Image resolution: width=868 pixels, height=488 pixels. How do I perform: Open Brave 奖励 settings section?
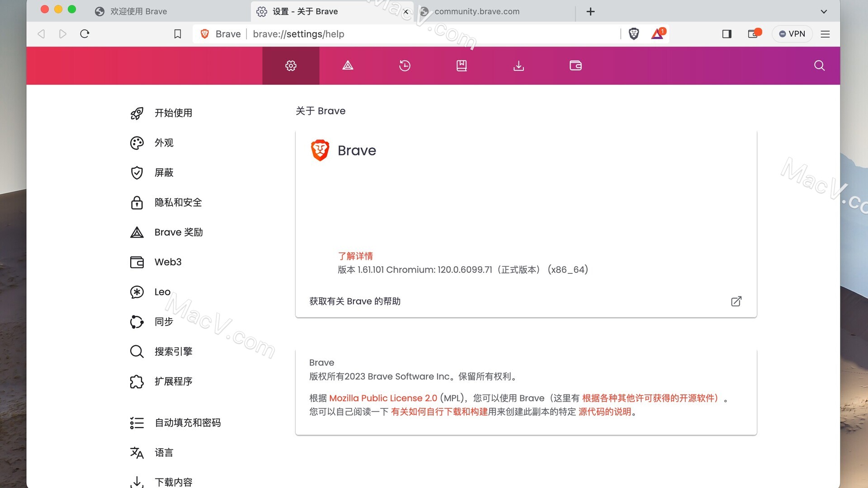[x=167, y=232]
